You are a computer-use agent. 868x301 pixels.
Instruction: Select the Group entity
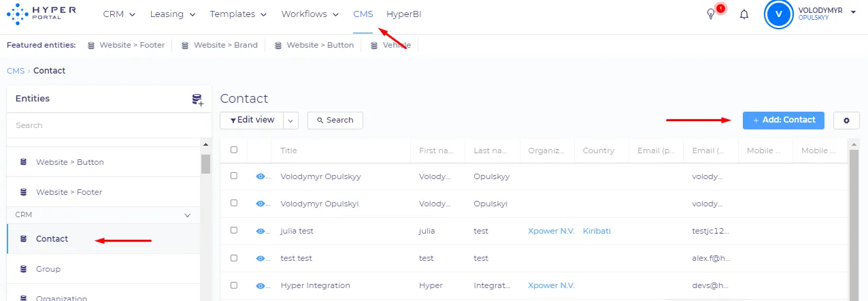(x=103, y=269)
